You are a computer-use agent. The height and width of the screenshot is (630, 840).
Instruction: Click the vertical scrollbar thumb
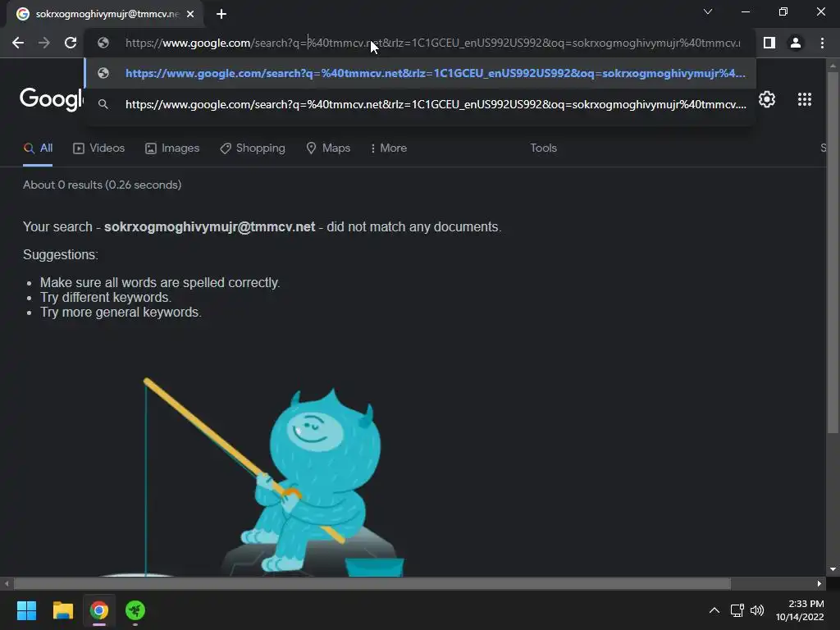click(833, 252)
